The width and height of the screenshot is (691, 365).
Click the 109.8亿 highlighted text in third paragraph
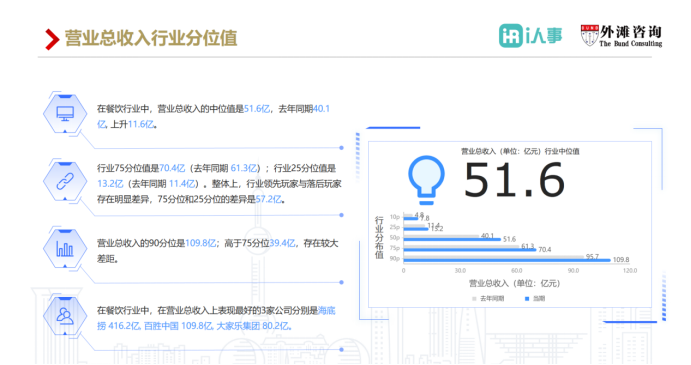(x=201, y=243)
